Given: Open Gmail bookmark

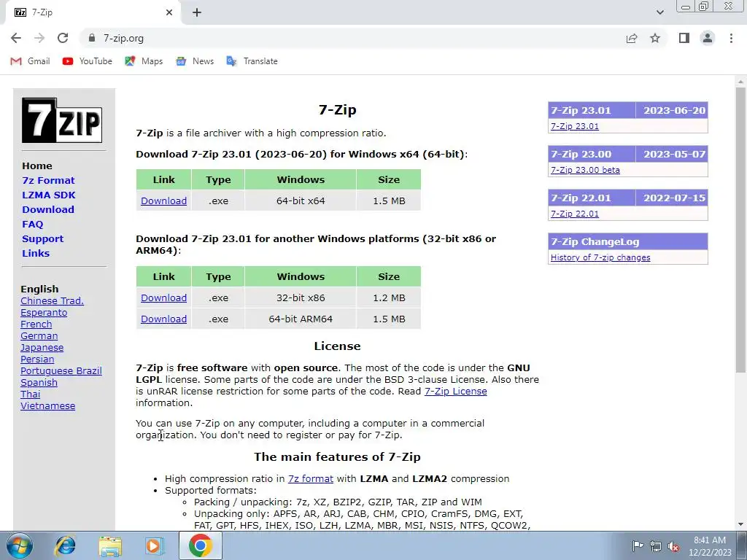Looking at the screenshot, I should [x=30, y=61].
